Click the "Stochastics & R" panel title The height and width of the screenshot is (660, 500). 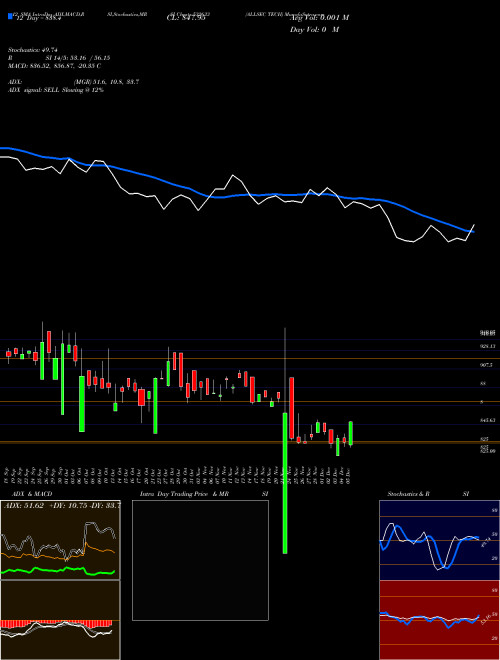click(x=408, y=494)
